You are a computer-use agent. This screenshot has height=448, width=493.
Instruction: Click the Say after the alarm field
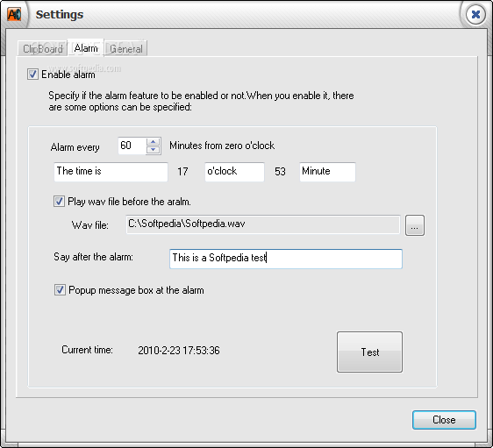click(x=286, y=259)
